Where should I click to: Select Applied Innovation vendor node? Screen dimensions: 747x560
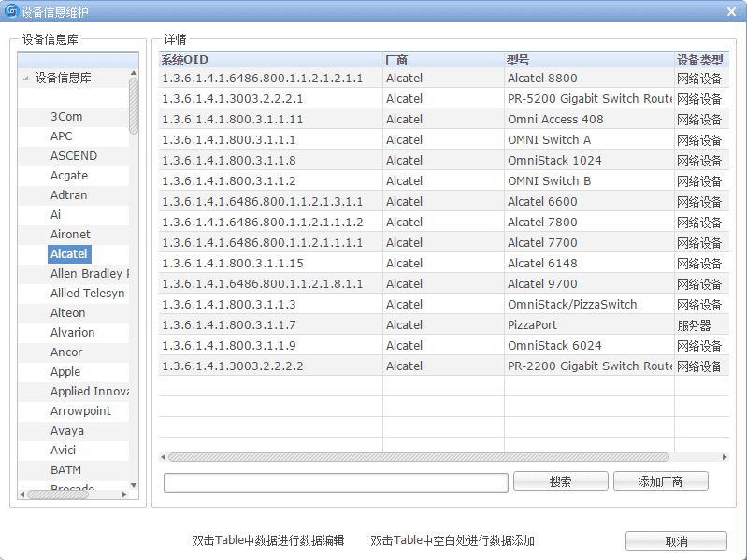coord(89,391)
